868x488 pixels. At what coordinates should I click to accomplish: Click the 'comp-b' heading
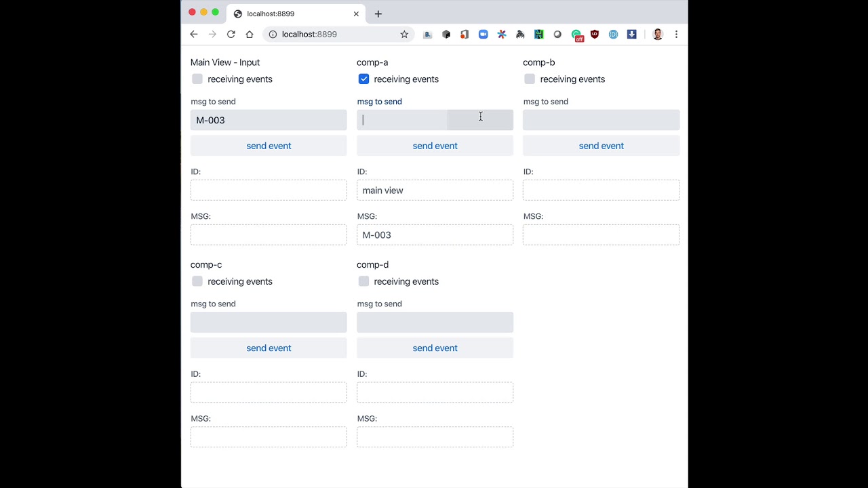[x=539, y=62]
